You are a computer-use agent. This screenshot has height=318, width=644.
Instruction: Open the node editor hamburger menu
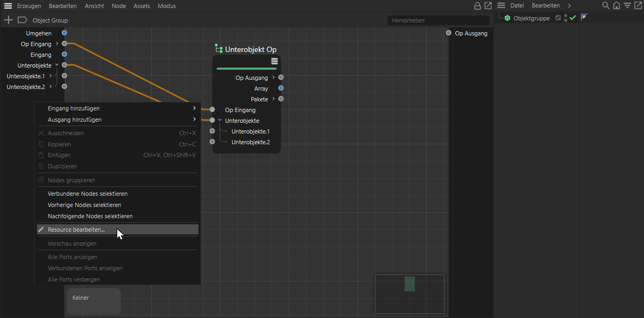(x=8, y=6)
